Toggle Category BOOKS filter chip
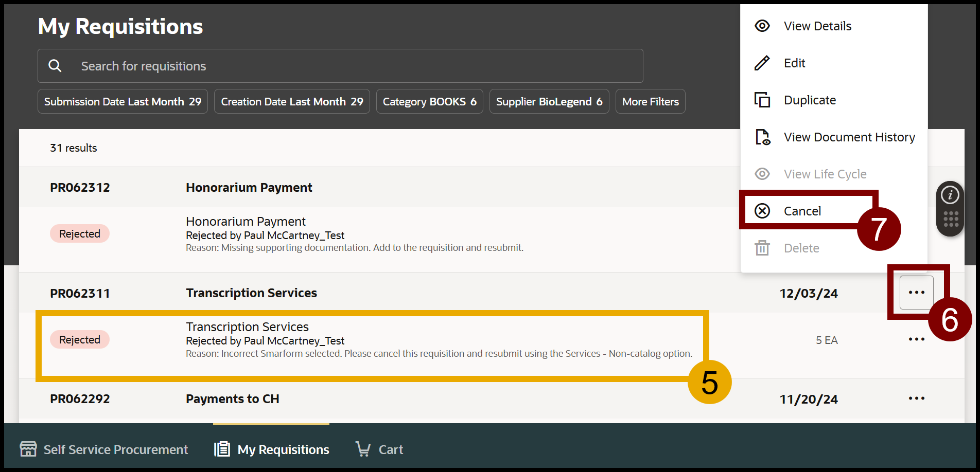 coord(429,102)
